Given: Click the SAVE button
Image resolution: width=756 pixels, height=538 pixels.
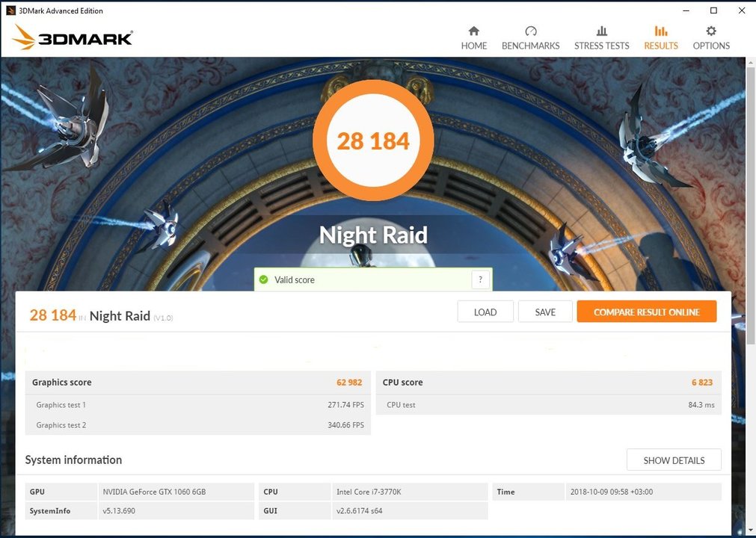Looking at the screenshot, I should pos(545,312).
